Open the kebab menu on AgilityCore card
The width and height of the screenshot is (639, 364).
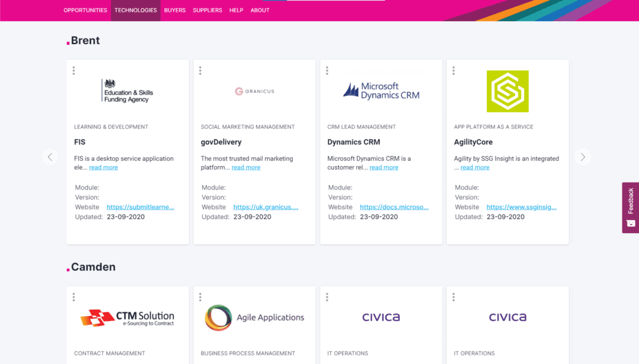point(454,70)
